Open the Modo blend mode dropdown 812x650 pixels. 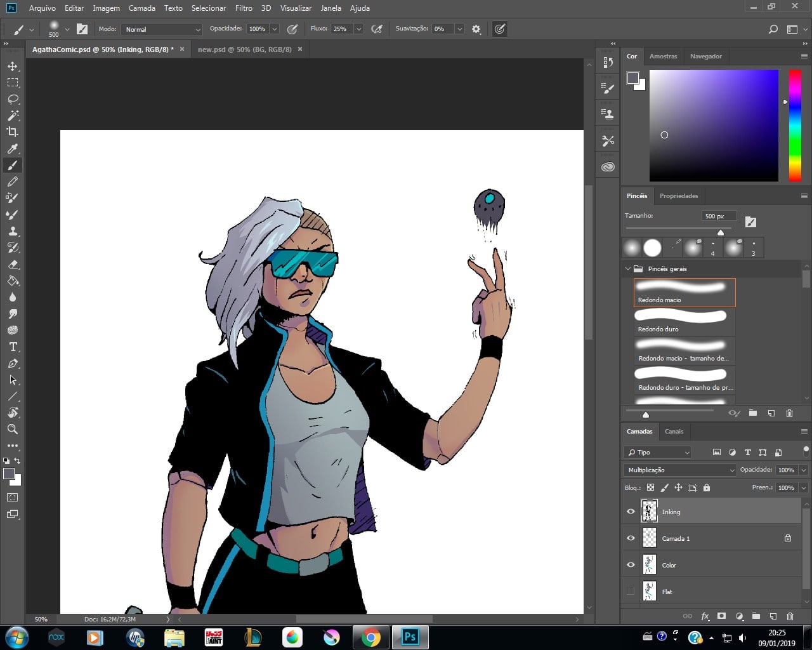coord(162,29)
